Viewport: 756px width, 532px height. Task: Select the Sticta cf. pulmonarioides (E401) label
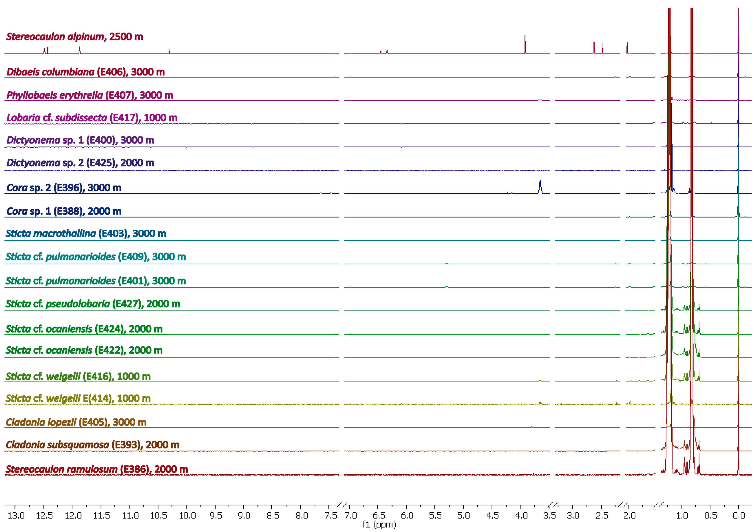click(96, 281)
